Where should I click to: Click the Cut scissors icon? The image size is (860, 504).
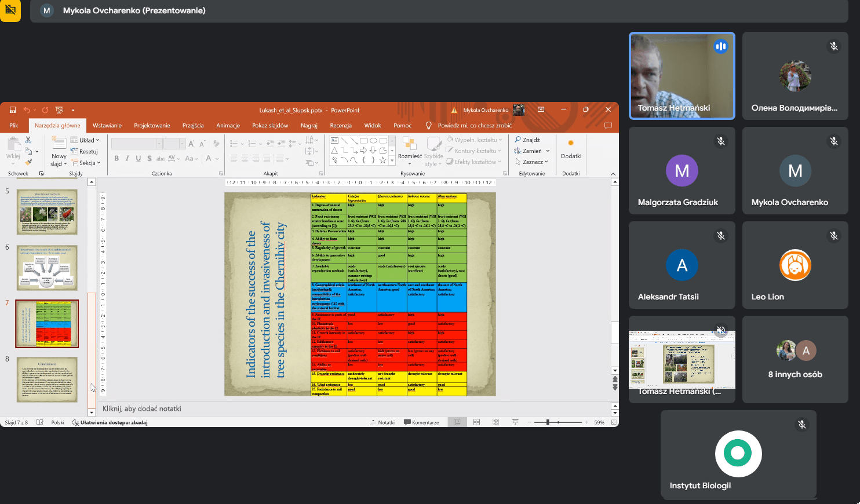pyautogui.click(x=28, y=140)
